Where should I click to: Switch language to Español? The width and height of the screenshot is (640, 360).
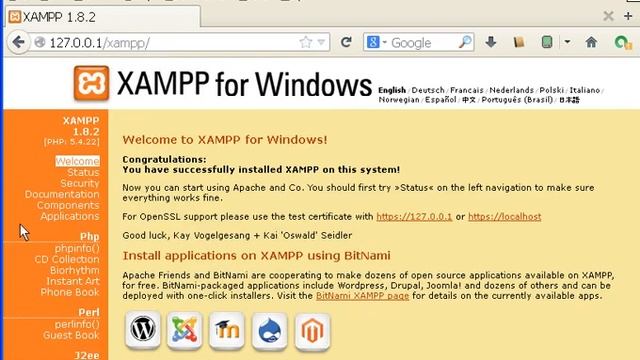440,100
